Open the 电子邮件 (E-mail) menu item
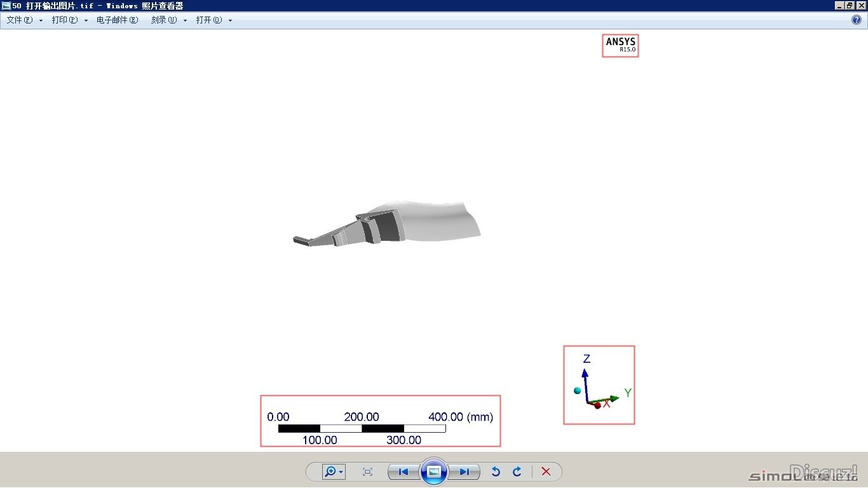 tap(117, 20)
